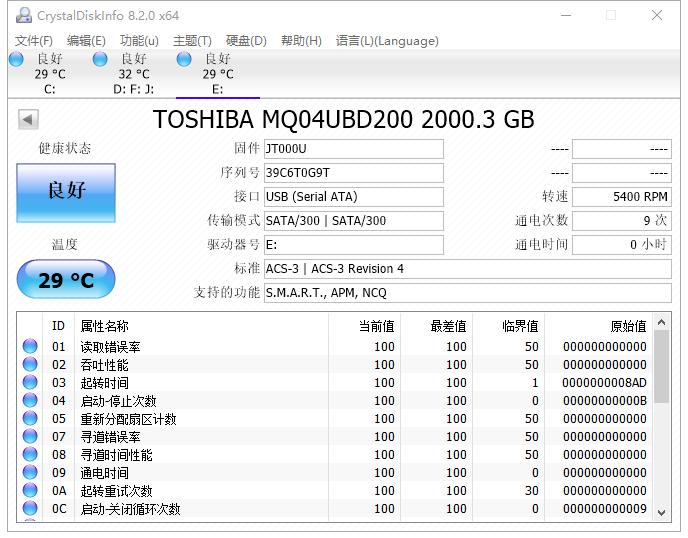Open the 文件(F) menu
Image resolution: width=688 pixels, height=538 pixels.
tap(34, 41)
